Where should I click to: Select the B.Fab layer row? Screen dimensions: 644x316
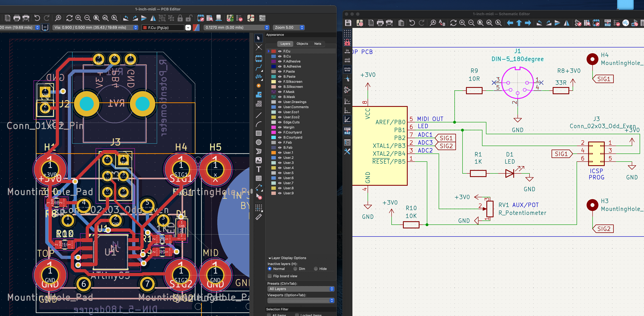pos(301,147)
